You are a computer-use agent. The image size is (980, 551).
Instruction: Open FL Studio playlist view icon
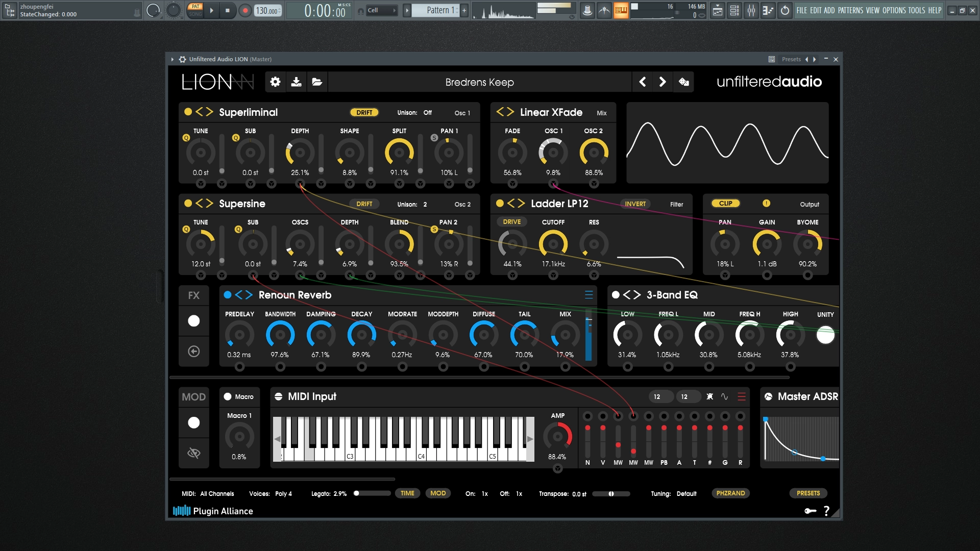717,10
